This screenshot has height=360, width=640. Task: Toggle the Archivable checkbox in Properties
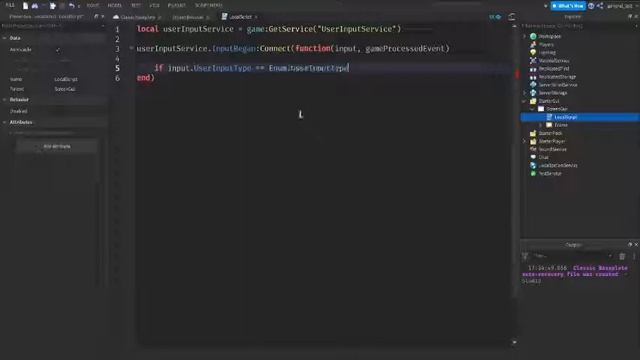[x=58, y=50]
